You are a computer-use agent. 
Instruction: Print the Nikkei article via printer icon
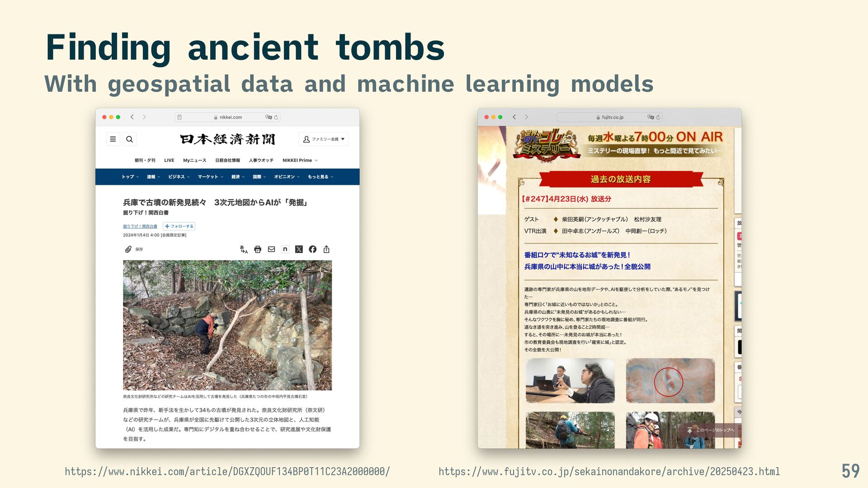click(258, 249)
